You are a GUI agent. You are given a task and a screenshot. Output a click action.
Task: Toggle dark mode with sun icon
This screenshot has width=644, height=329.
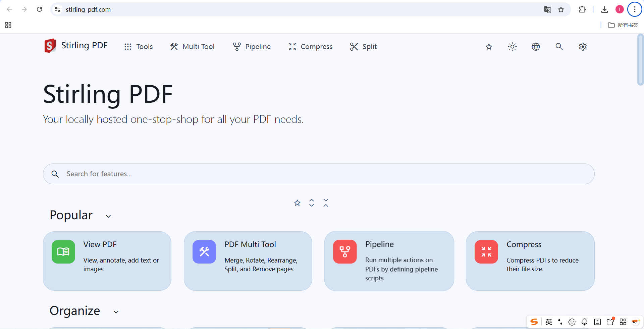(x=512, y=47)
